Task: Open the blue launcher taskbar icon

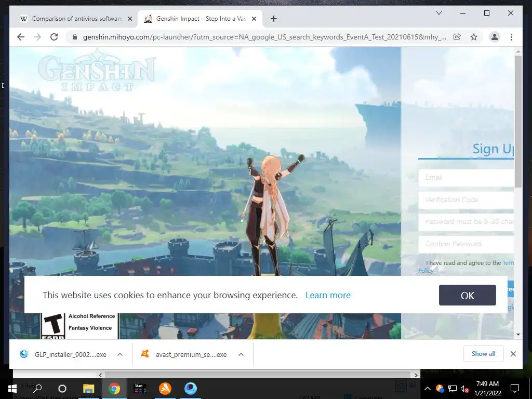Action: click(x=191, y=389)
